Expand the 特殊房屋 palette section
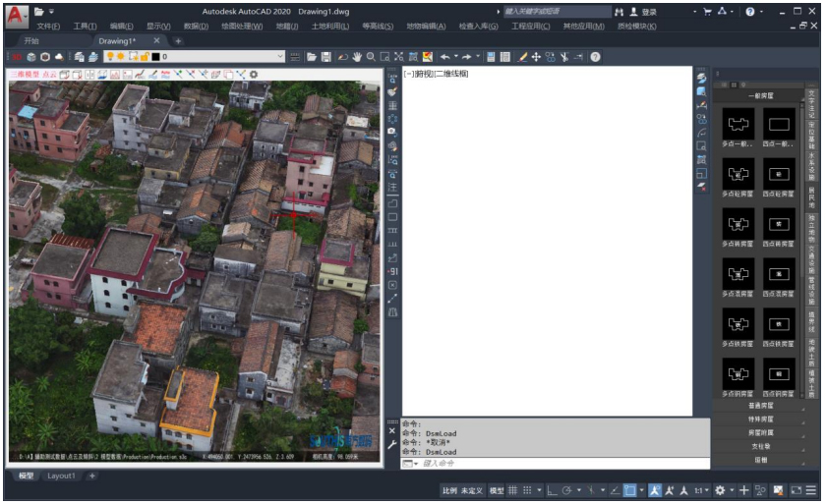Viewport: 826px width, 504px height. click(761, 419)
